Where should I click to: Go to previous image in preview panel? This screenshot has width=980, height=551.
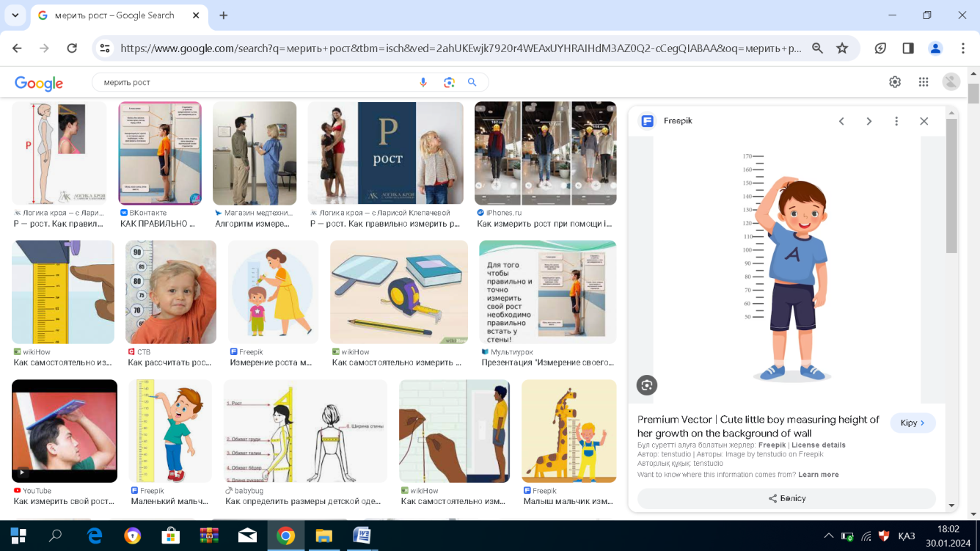coord(841,121)
